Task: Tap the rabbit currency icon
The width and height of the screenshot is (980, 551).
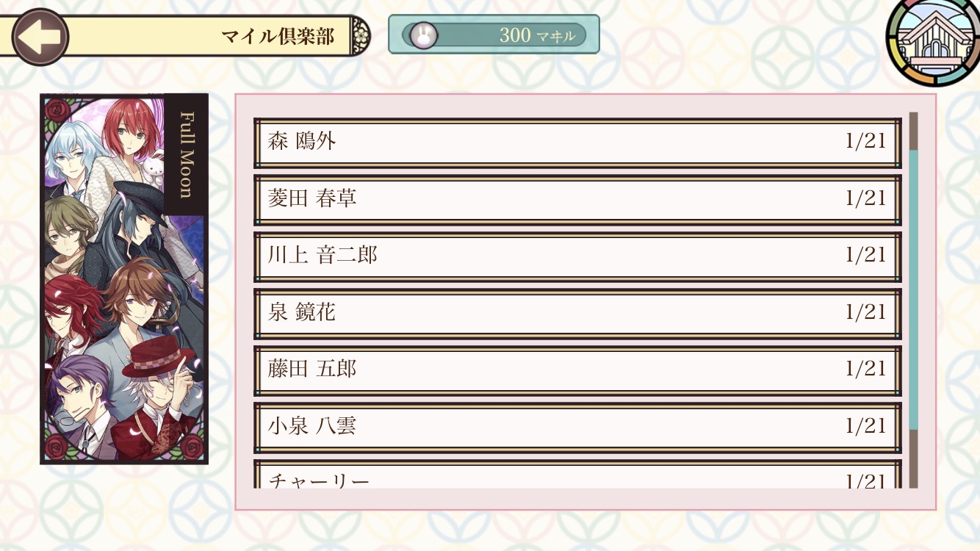Action: [423, 35]
